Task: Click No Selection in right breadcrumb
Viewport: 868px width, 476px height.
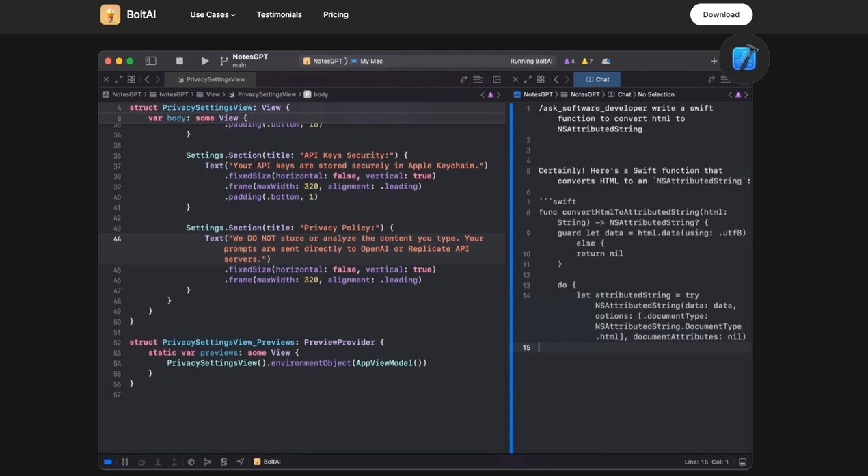Action: (x=656, y=94)
